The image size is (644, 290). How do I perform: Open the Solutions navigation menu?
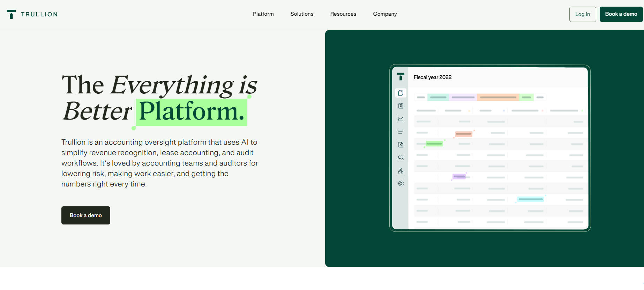(x=302, y=14)
